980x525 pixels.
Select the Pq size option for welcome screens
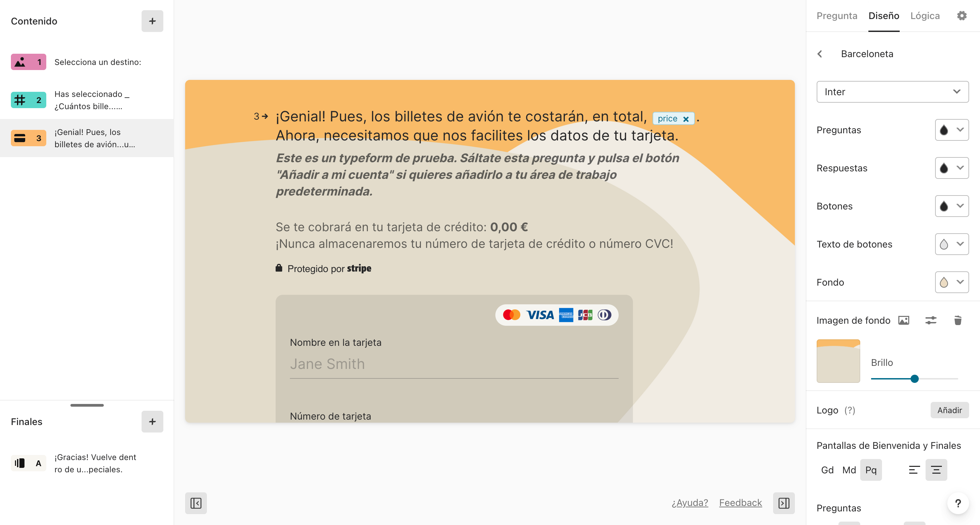pos(871,469)
